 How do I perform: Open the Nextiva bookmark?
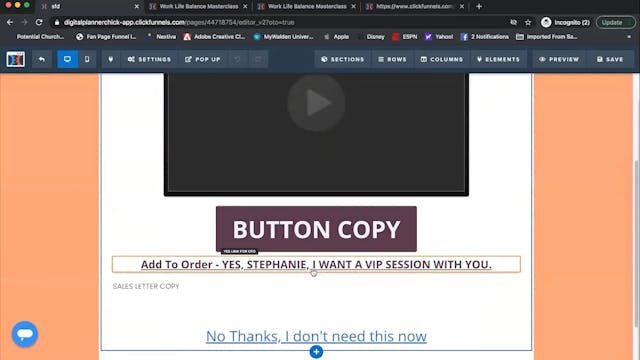[x=161, y=37]
